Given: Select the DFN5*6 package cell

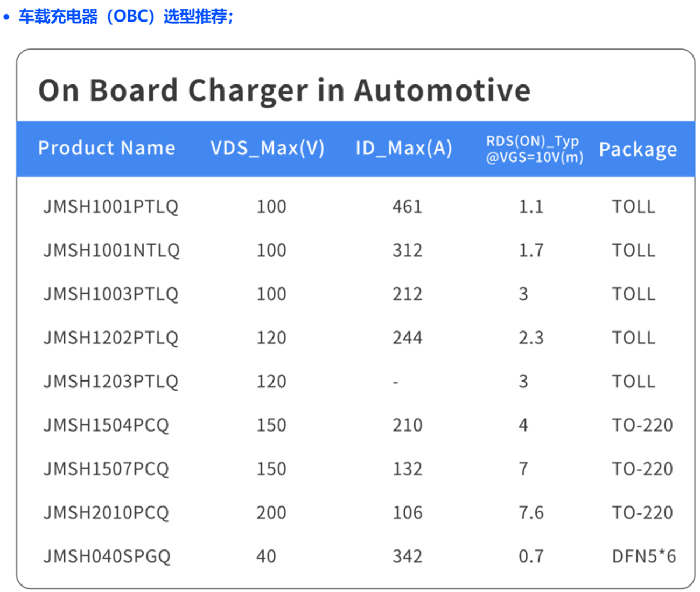Looking at the screenshot, I should point(643,556).
